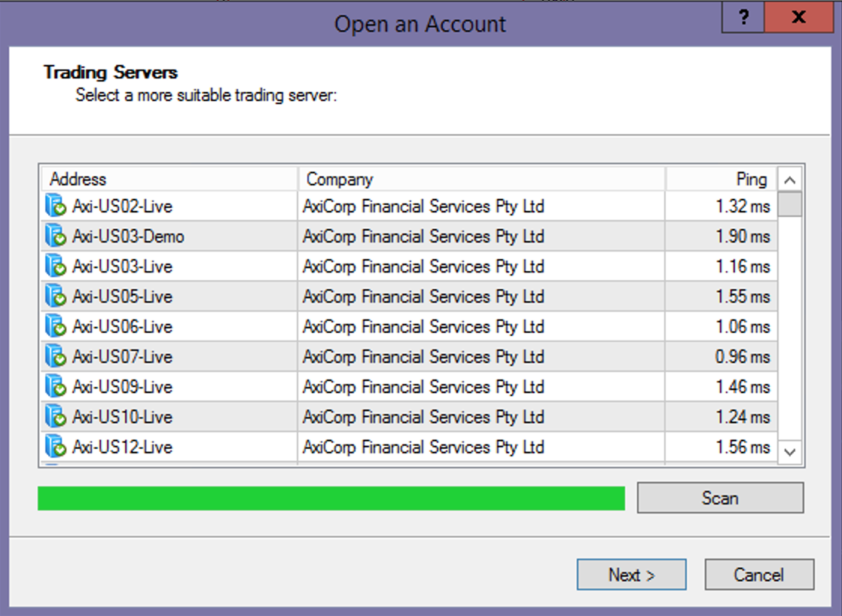
Task: Click the 1.24 ms ping value
Action: pos(743,416)
